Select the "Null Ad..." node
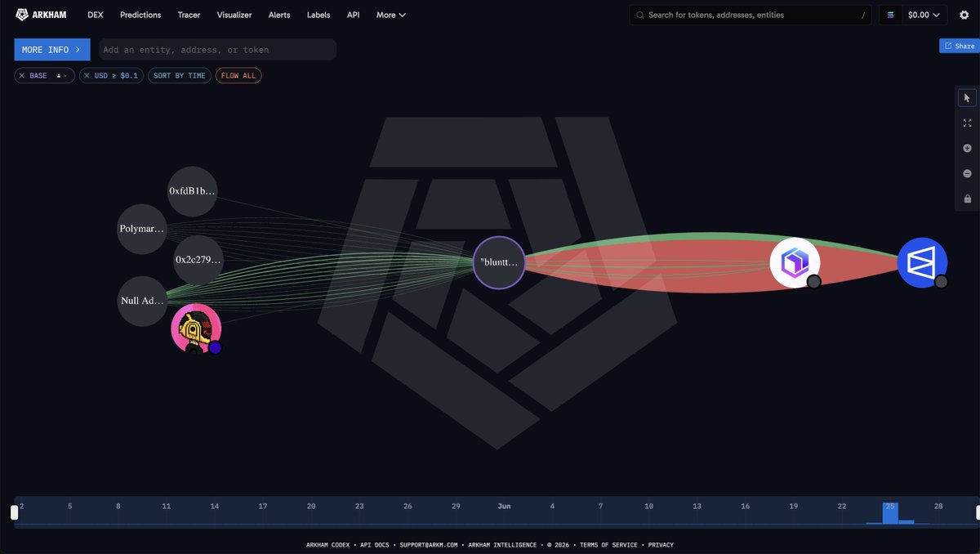This screenshot has width=980, height=554. click(142, 301)
